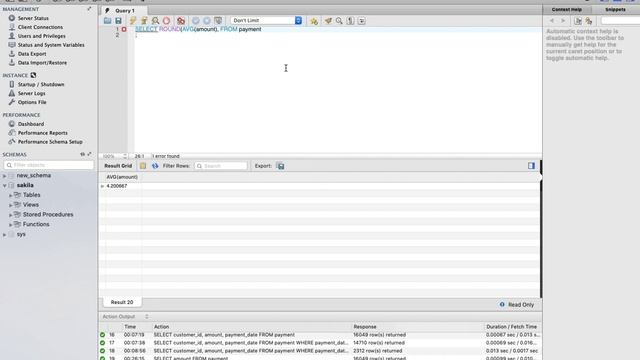The height and width of the screenshot is (360, 640).
Task: Select the Query 1 tab
Action: tap(124, 11)
